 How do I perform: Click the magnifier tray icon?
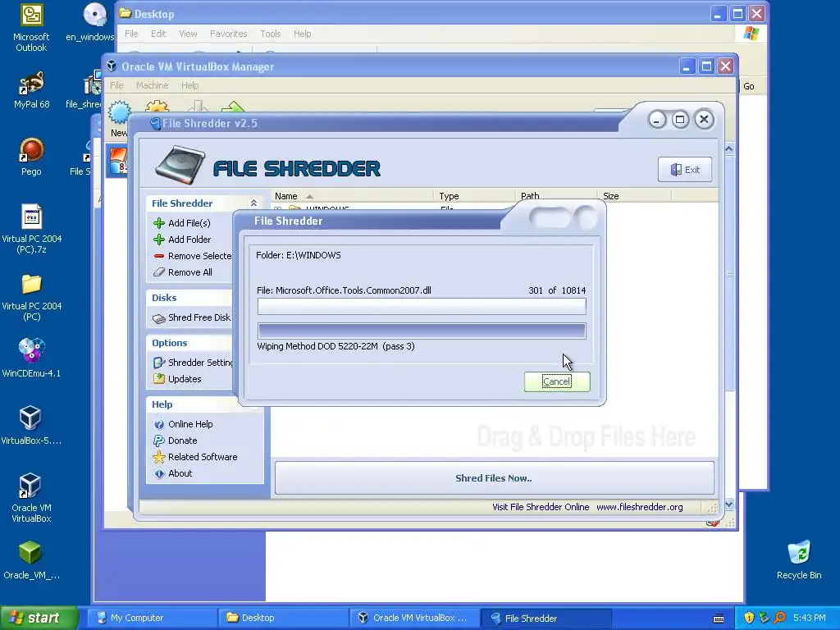tap(779, 618)
